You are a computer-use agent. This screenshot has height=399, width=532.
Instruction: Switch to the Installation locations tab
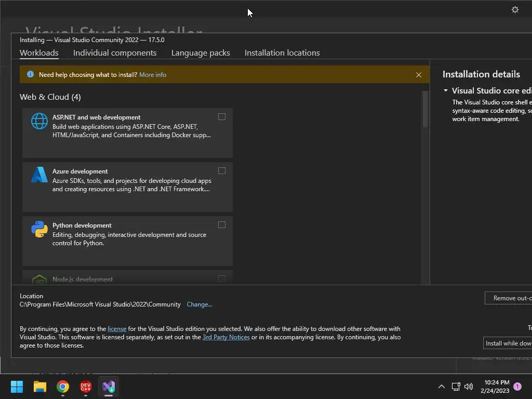click(282, 53)
